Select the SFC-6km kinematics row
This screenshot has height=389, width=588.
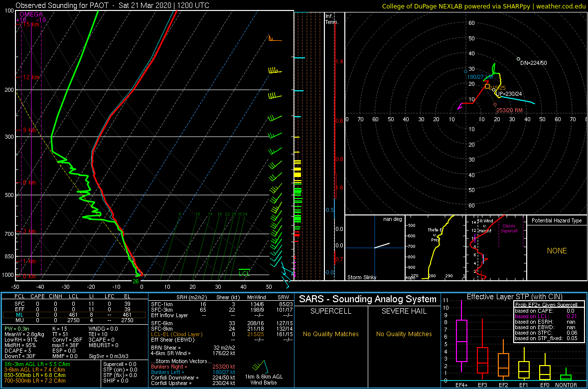tap(222, 323)
